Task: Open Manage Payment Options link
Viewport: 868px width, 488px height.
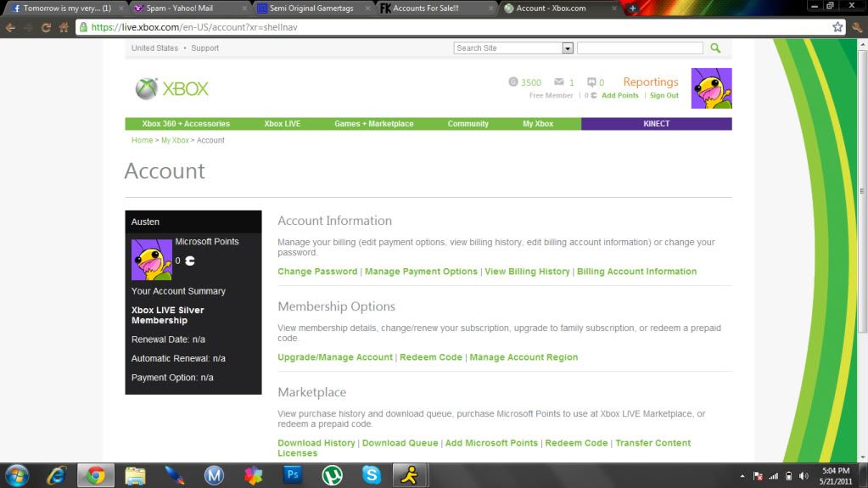Action: point(421,272)
